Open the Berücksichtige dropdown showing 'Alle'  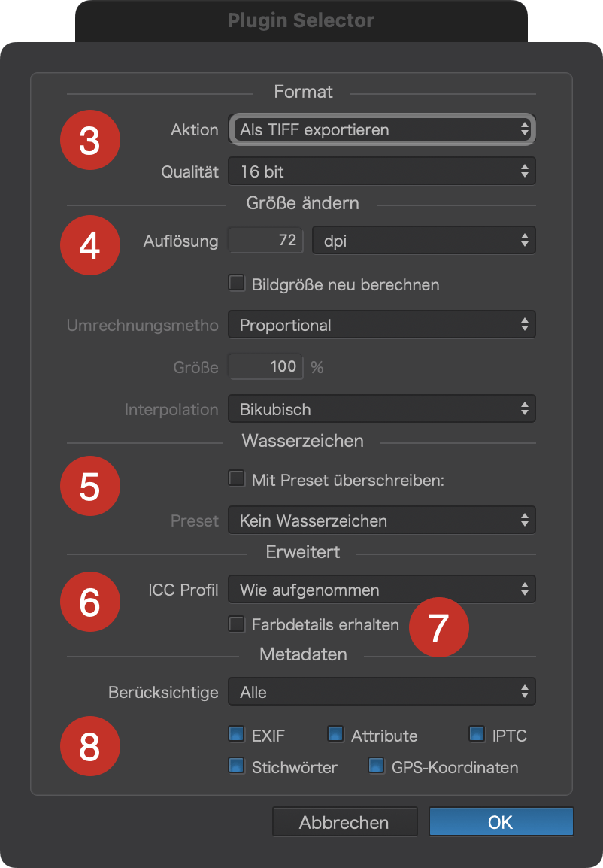[382, 692]
